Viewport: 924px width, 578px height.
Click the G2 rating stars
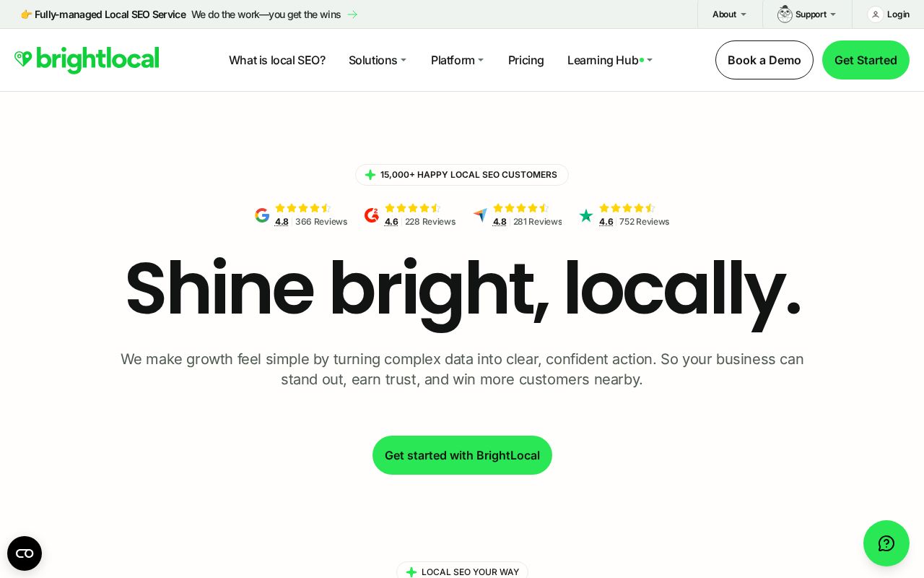tap(413, 208)
